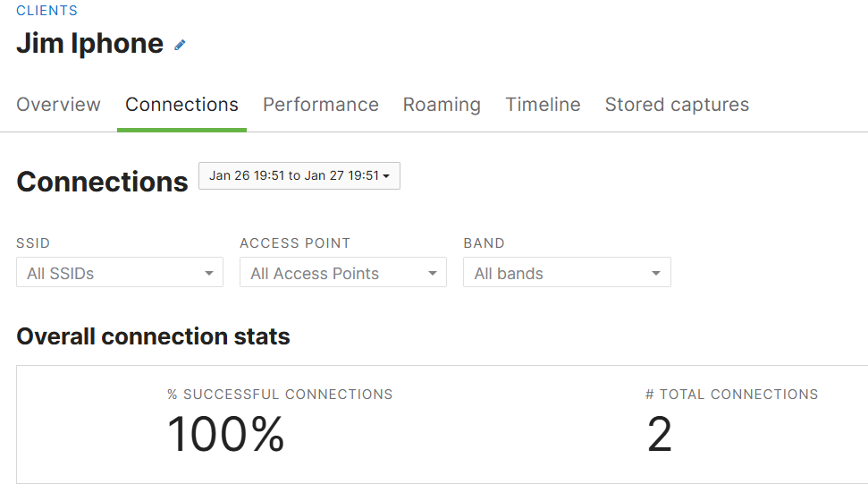Image resolution: width=868 pixels, height=501 pixels.
Task: Click the caret arrow in the Band box
Action: pos(656,273)
